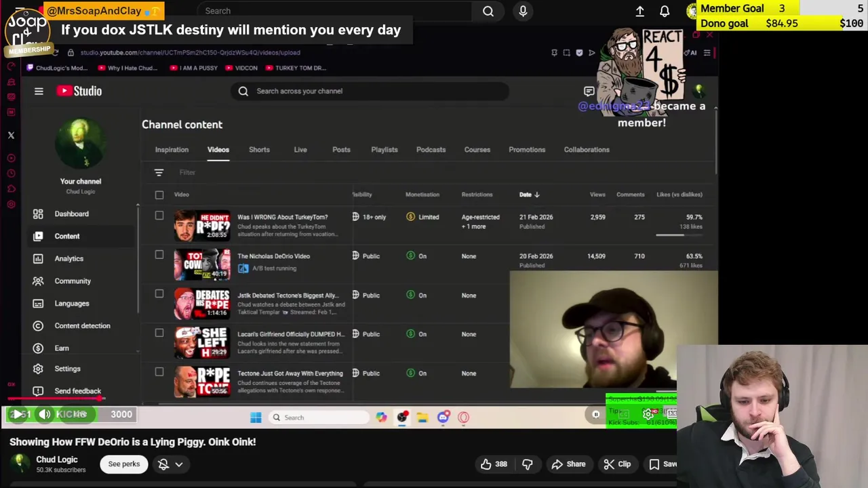868x488 pixels.
Task: Open I AM A PUSSY bookmark
Action: [195, 68]
